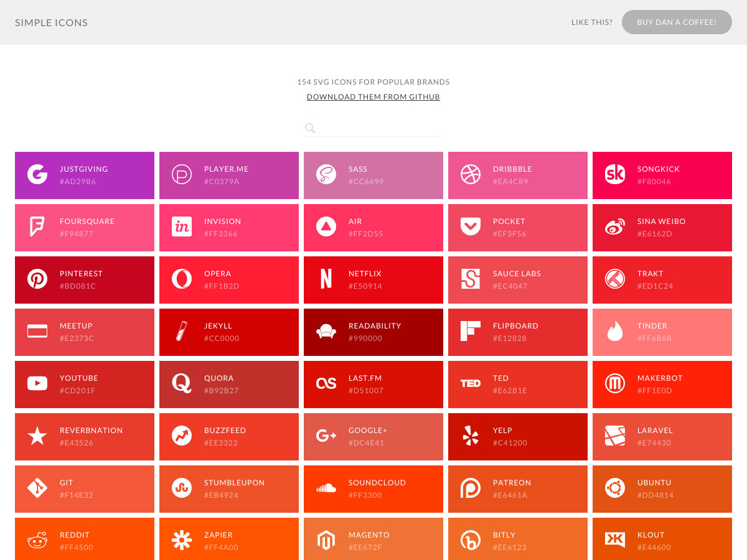Select the Sina Weibo icon
Screen dimensions: 747x560
click(x=615, y=227)
